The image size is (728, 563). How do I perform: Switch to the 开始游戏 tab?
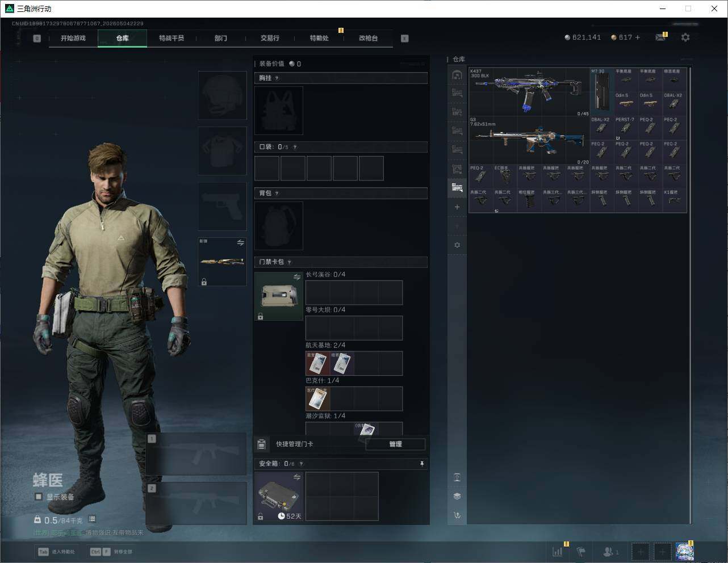click(x=73, y=38)
